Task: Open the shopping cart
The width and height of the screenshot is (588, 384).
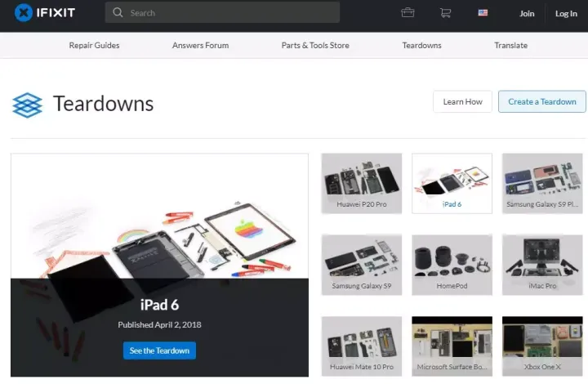Action: pos(445,13)
